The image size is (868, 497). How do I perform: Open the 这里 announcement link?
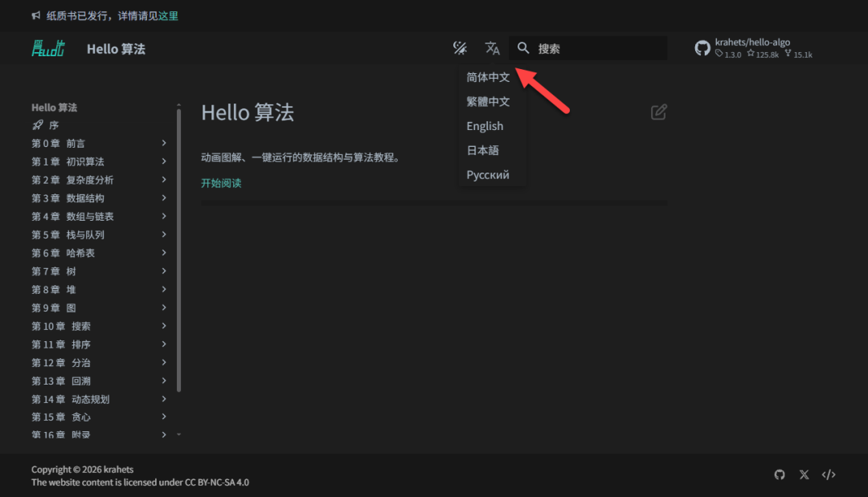(168, 16)
